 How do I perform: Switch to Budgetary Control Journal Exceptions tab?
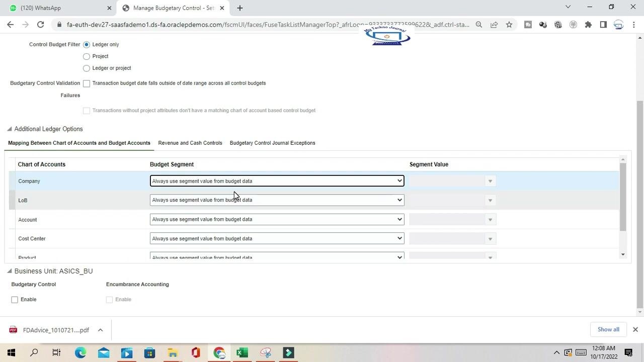tap(272, 143)
